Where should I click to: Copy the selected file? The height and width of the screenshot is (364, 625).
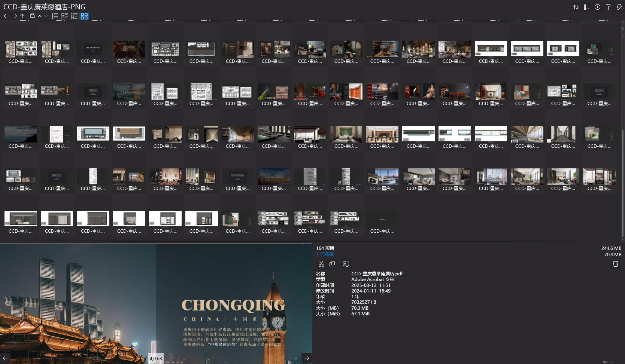[332, 264]
